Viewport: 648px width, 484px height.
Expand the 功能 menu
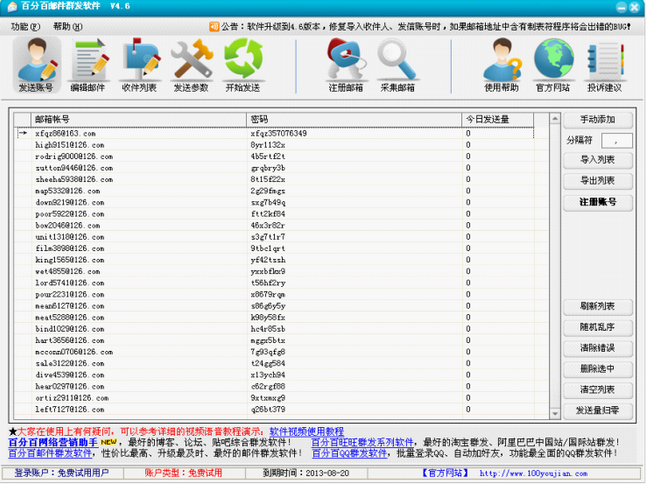point(24,26)
